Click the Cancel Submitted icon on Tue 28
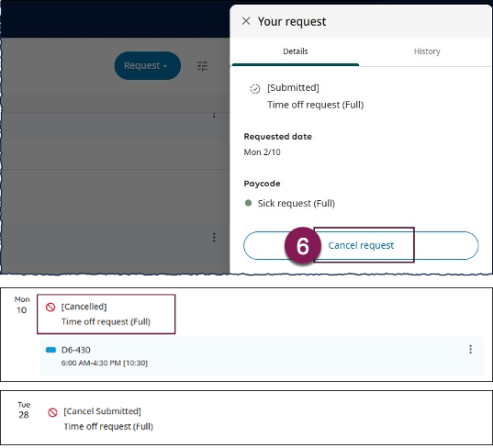Screen dimensions: 493x448 point(52,412)
